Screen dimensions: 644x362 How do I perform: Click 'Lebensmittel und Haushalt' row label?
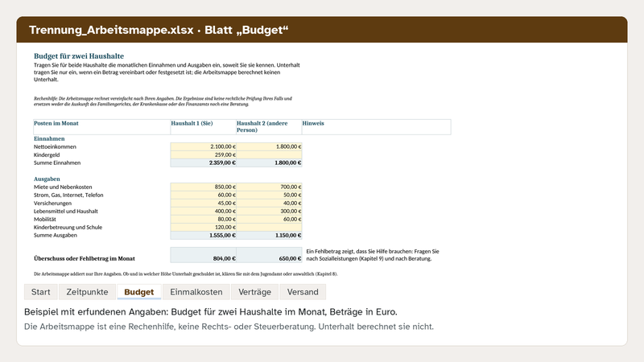(66, 211)
